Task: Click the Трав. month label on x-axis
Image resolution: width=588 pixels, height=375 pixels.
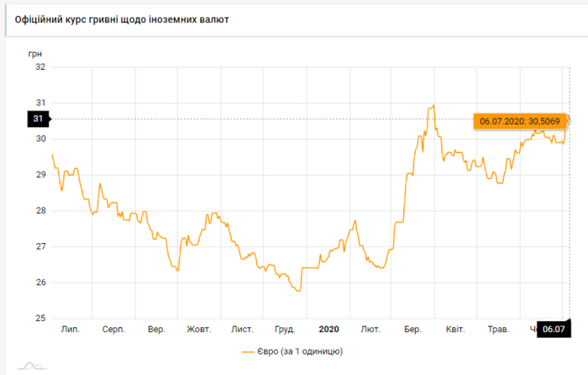Action: pyautogui.click(x=499, y=329)
